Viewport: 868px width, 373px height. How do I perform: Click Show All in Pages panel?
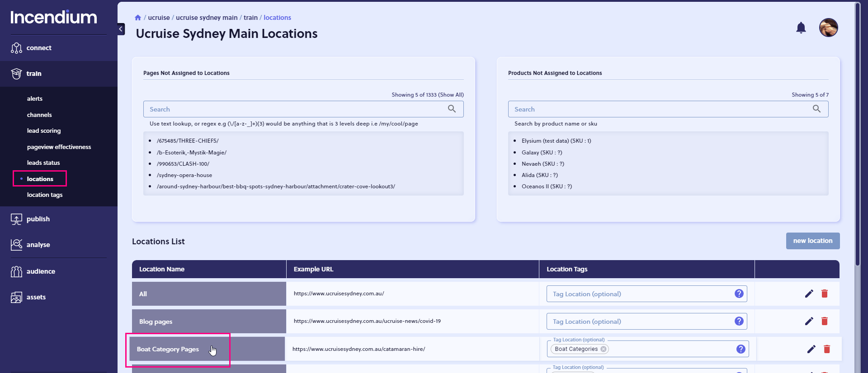(451, 95)
